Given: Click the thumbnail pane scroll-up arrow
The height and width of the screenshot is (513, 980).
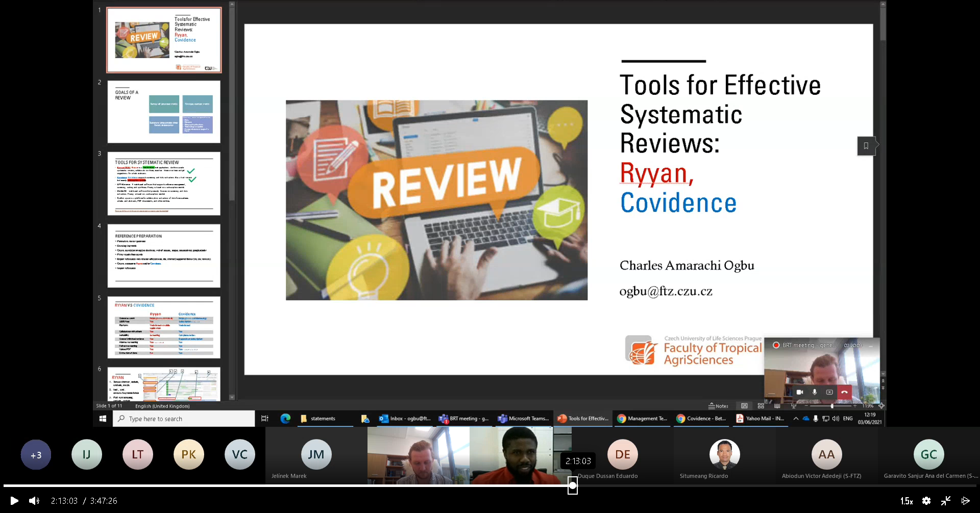Looking at the screenshot, I should click(x=232, y=4).
